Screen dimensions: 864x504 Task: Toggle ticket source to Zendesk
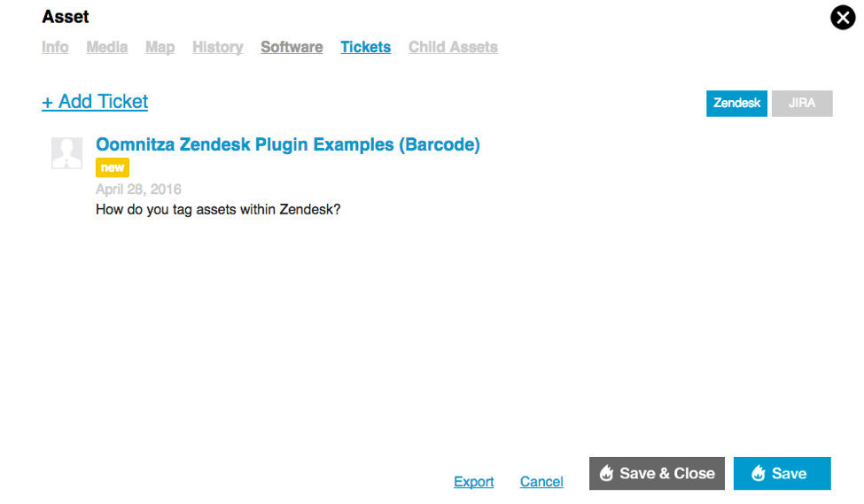[x=736, y=104]
